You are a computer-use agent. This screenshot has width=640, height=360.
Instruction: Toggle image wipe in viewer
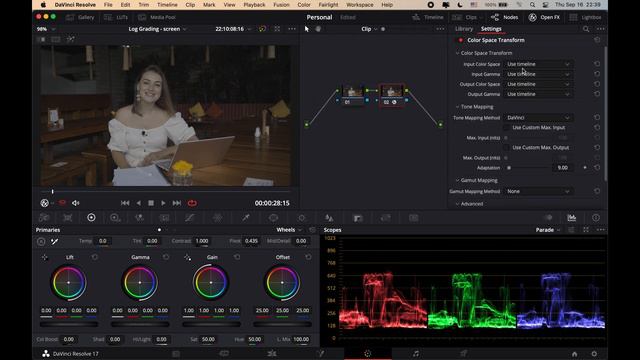(x=42, y=39)
